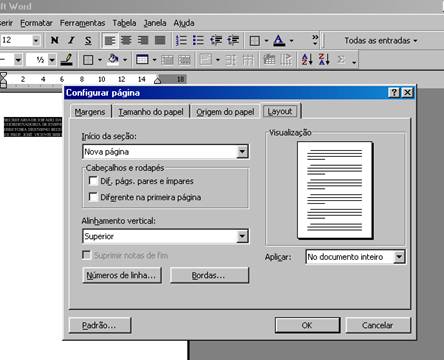Toggle bold (N) formatting
This screenshot has height=360, width=444.
pyautogui.click(x=54, y=41)
